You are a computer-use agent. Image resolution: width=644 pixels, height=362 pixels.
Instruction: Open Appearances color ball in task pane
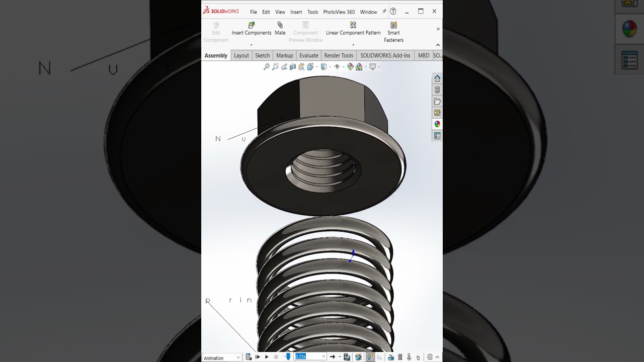[437, 124]
